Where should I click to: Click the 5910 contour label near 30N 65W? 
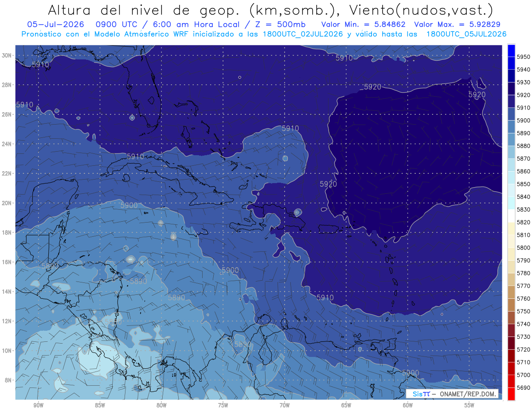click(344, 58)
